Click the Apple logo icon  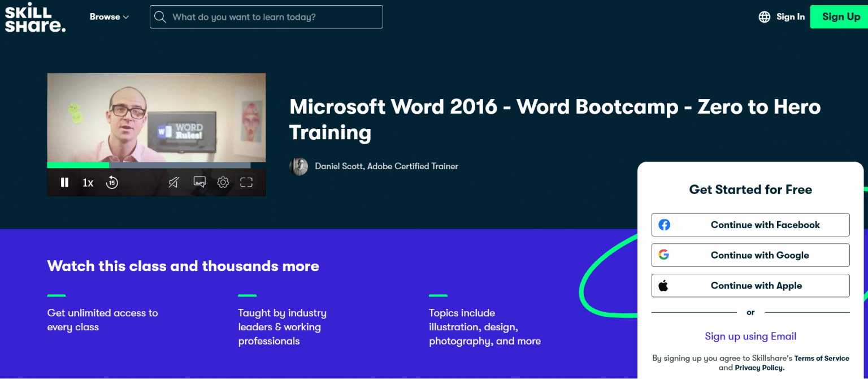pyautogui.click(x=663, y=286)
